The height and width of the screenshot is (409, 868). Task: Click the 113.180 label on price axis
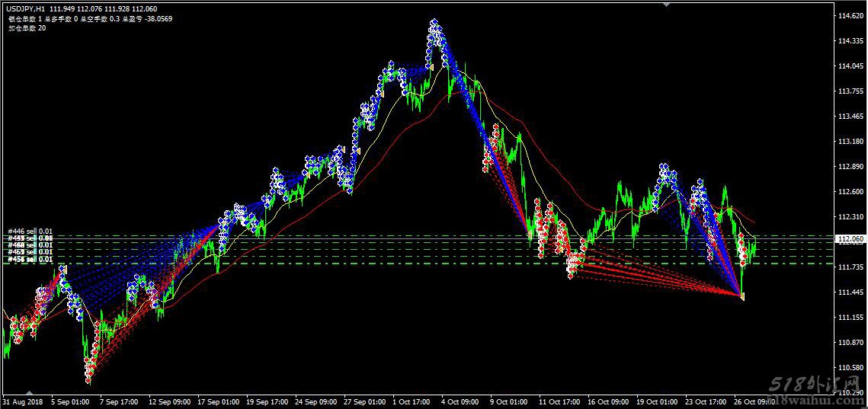tap(850, 141)
